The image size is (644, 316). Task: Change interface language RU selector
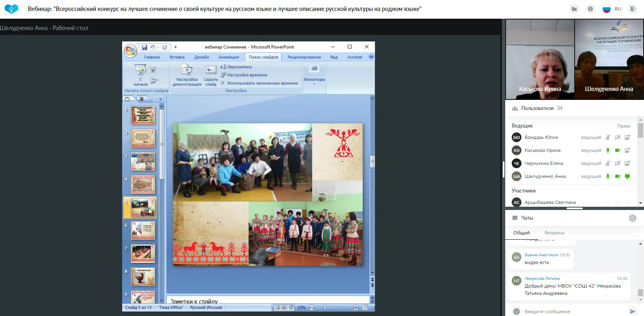point(612,9)
